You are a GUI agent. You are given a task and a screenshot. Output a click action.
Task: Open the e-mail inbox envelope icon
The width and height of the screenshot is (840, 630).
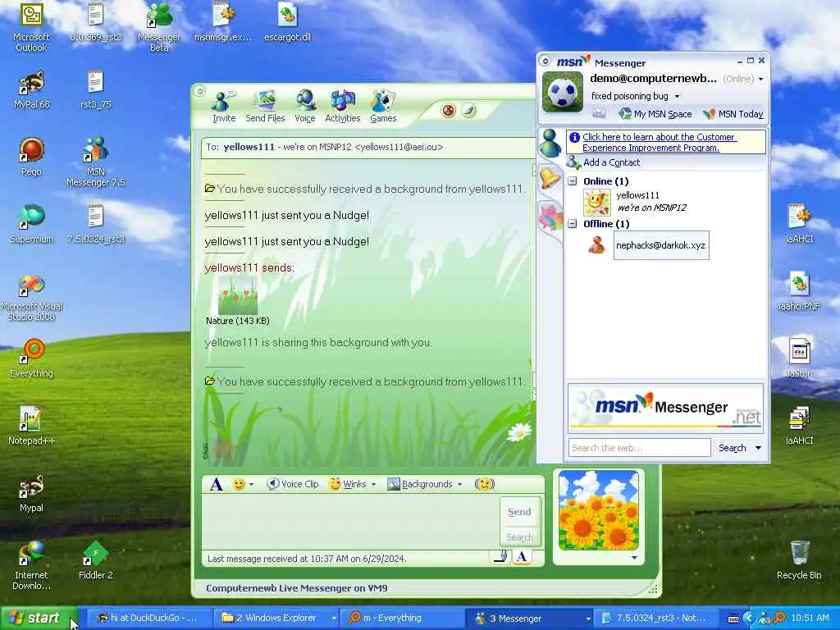pos(599,113)
